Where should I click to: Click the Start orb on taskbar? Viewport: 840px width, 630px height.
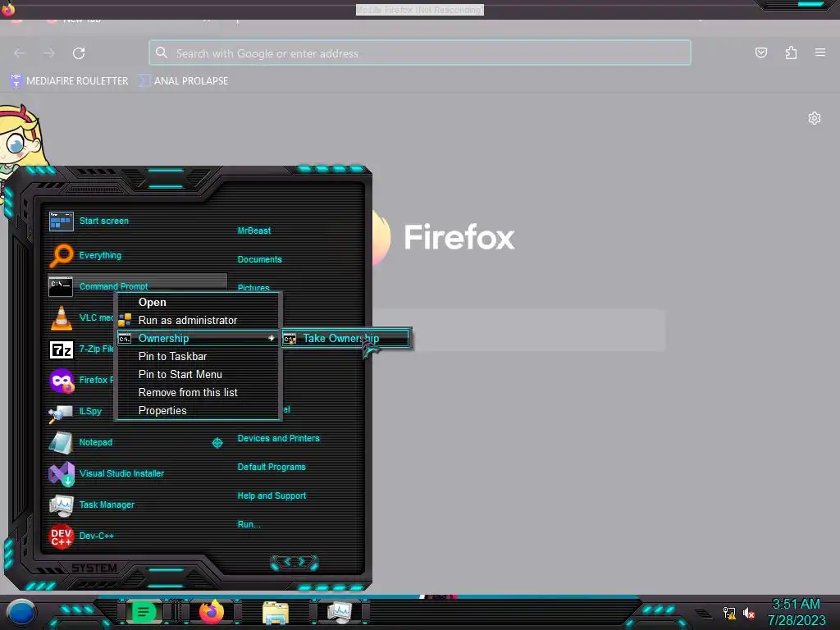[21, 613]
